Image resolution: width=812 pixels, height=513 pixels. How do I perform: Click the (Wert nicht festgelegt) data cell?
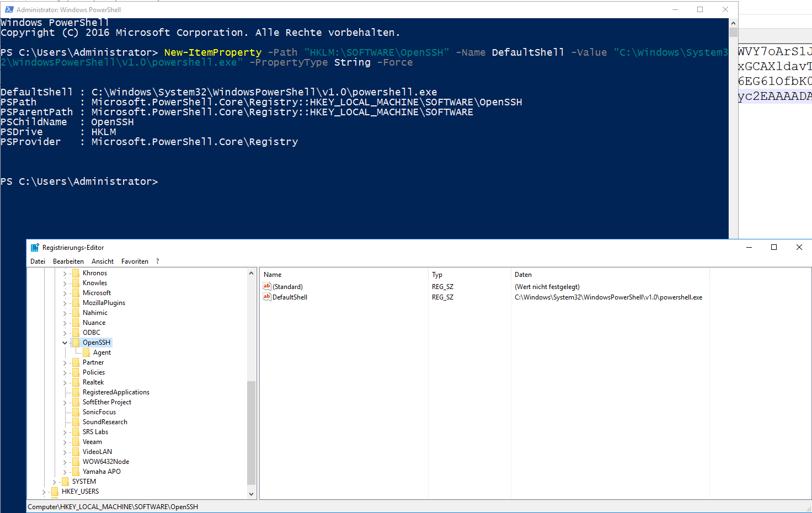point(547,287)
